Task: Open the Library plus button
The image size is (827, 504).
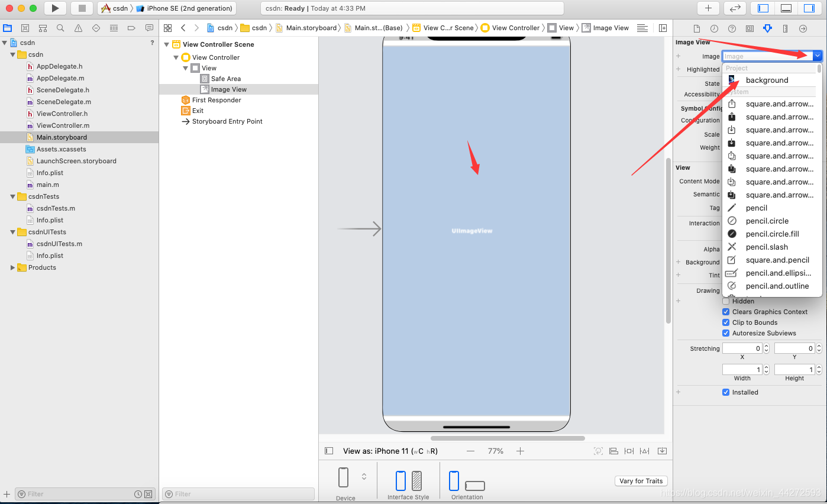Action: [708, 8]
